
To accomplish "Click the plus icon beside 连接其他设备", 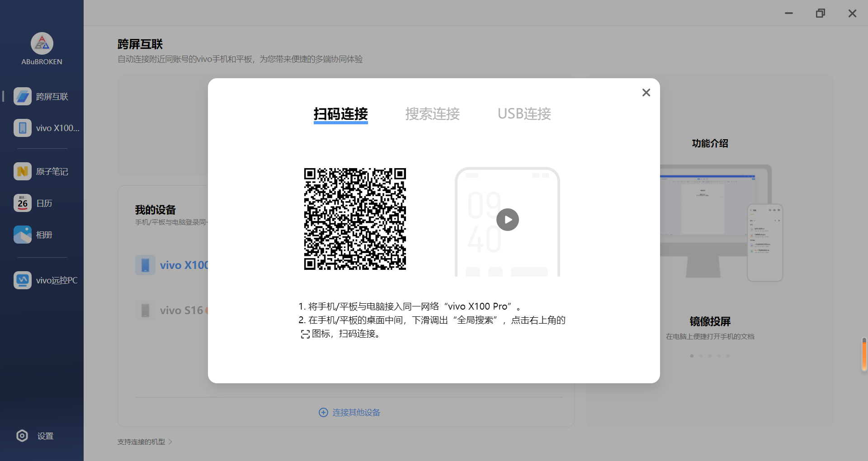I will tap(323, 412).
